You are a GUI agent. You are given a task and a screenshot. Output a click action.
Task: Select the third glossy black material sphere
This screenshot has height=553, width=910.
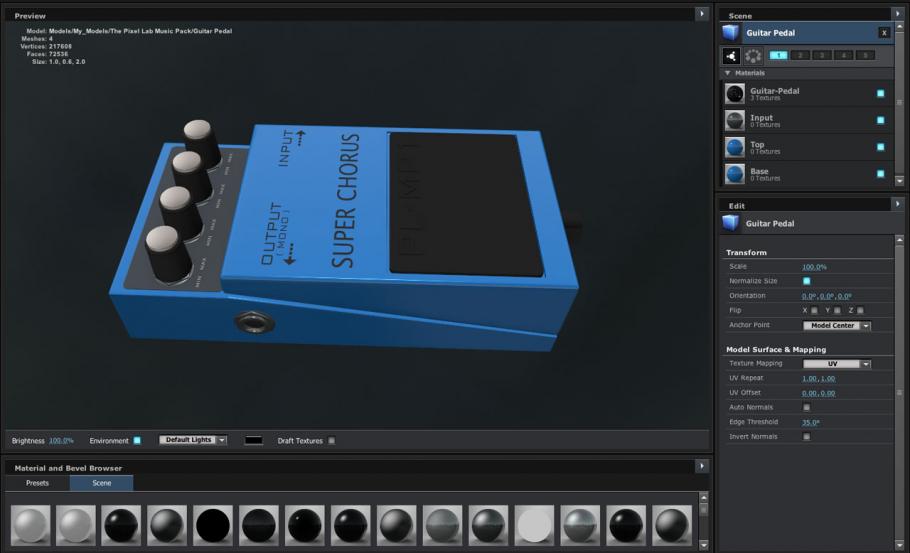[x=121, y=525]
